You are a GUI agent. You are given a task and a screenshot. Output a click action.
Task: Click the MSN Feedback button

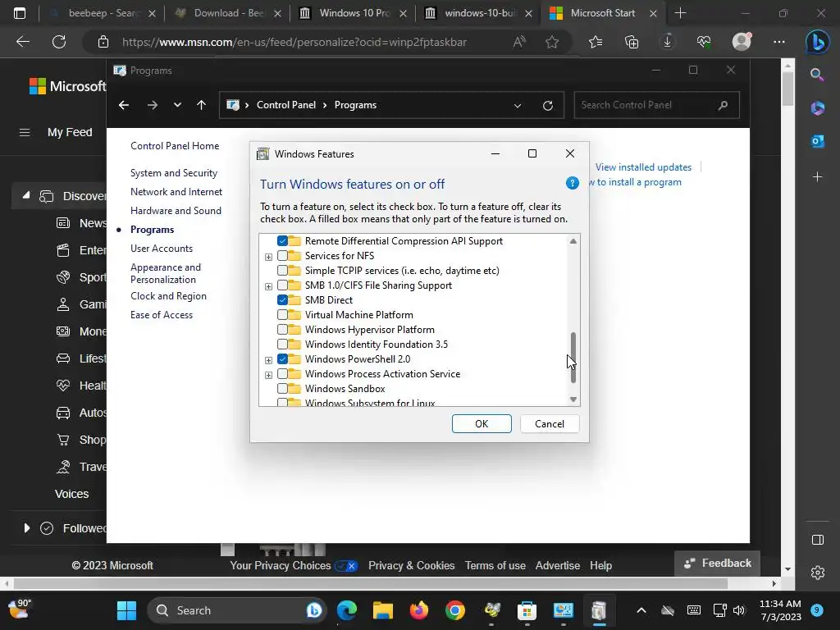point(717,563)
